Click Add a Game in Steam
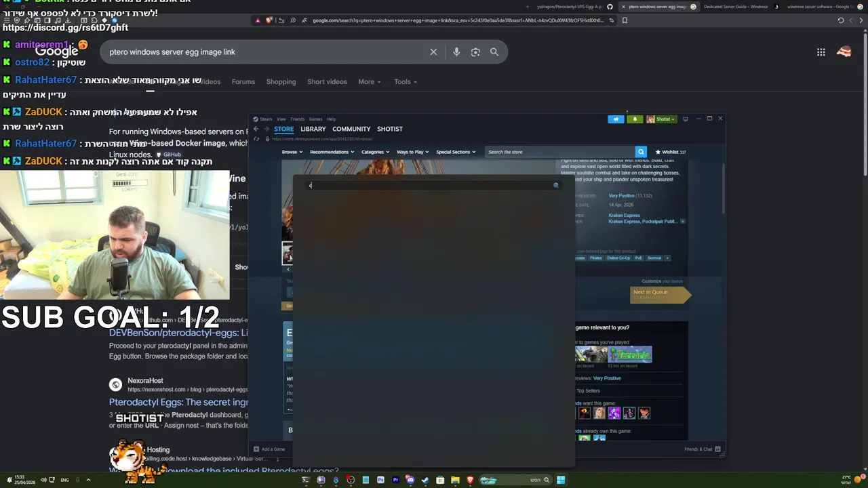The height and width of the screenshot is (488, 868). (x=269, y=449)
